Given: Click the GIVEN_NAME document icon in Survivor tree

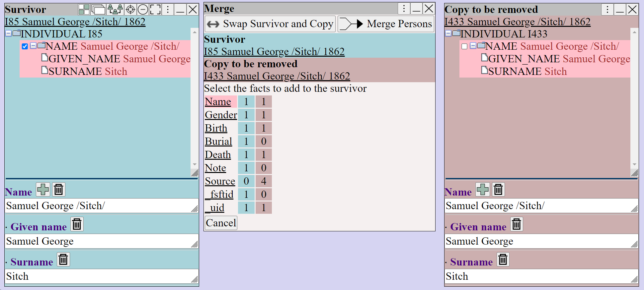Looking at the screenshot, I should tap(45, 58).
